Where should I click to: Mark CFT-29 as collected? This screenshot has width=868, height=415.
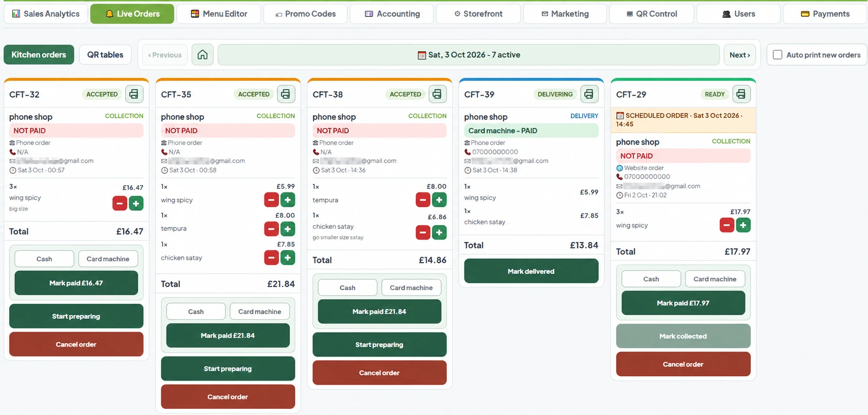(x=683, y=336)
